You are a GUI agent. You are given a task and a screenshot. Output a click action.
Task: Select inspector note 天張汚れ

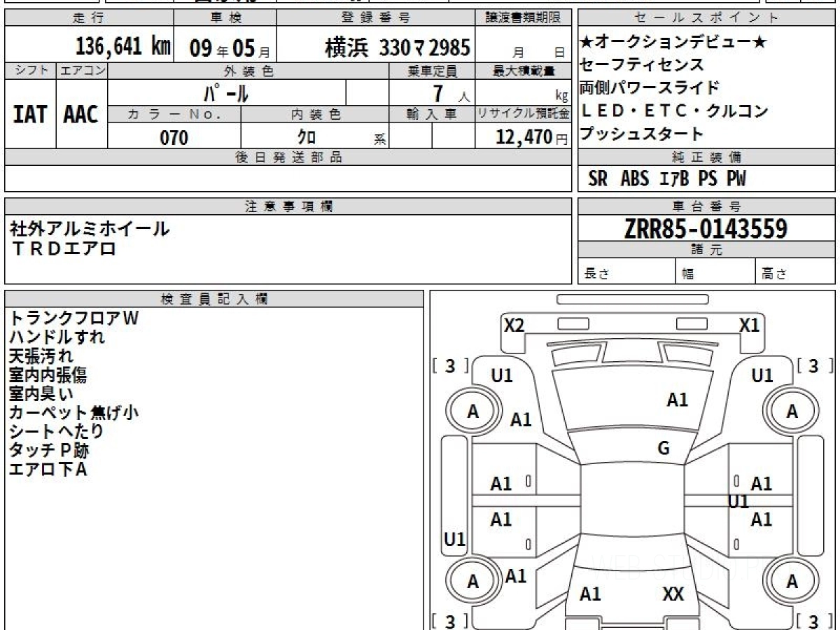pyautogui.click(x=41, y=356)
